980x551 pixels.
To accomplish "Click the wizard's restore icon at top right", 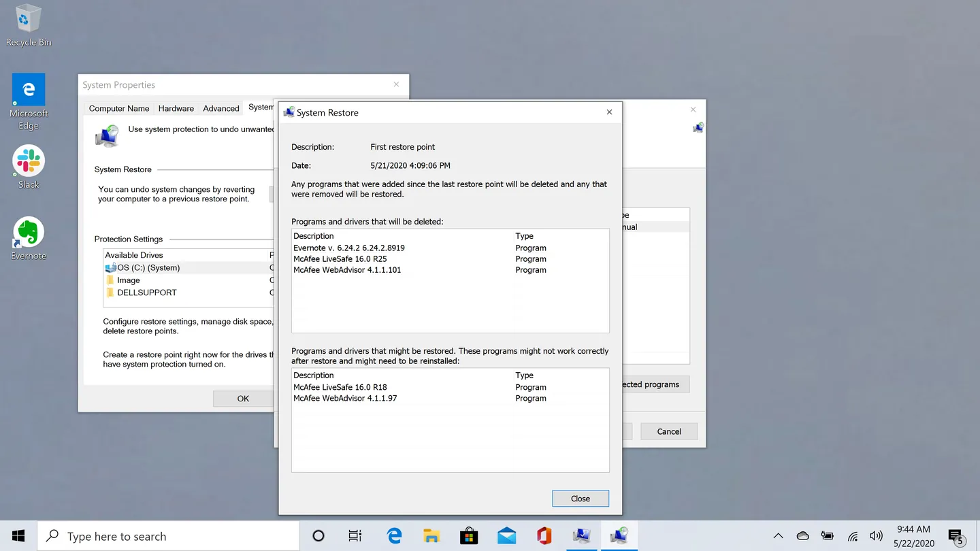I will [698, 127].
